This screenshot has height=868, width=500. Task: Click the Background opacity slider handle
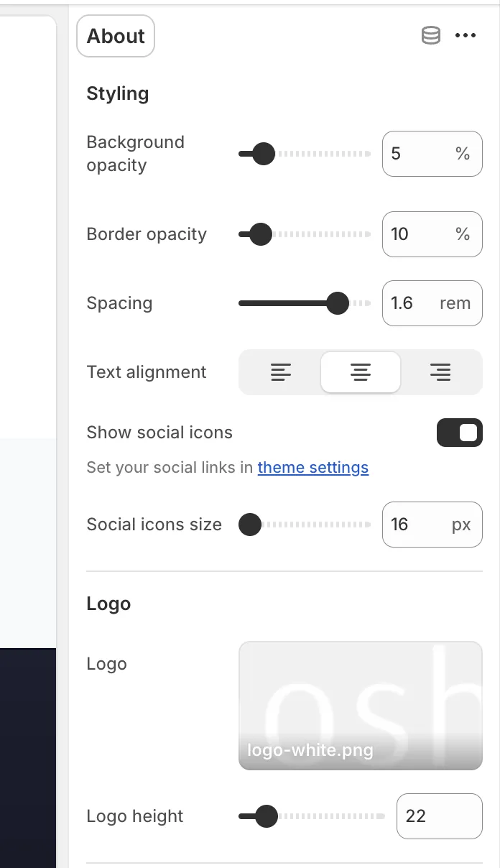click(x=264, y=154)
